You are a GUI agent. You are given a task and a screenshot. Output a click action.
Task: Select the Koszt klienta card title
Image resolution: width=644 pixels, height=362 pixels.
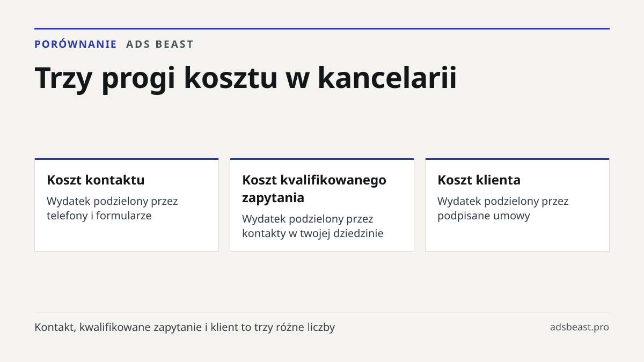click(x=479, y=180)
